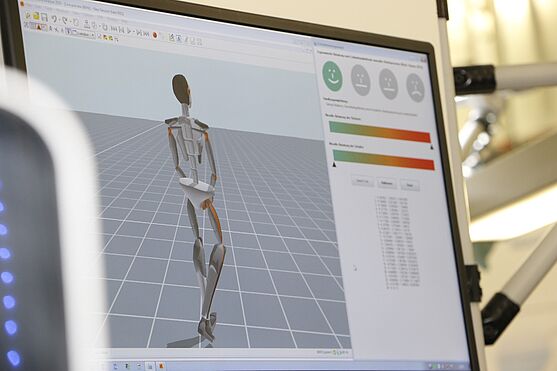Click the grey sad face at far right

point(415,87)
